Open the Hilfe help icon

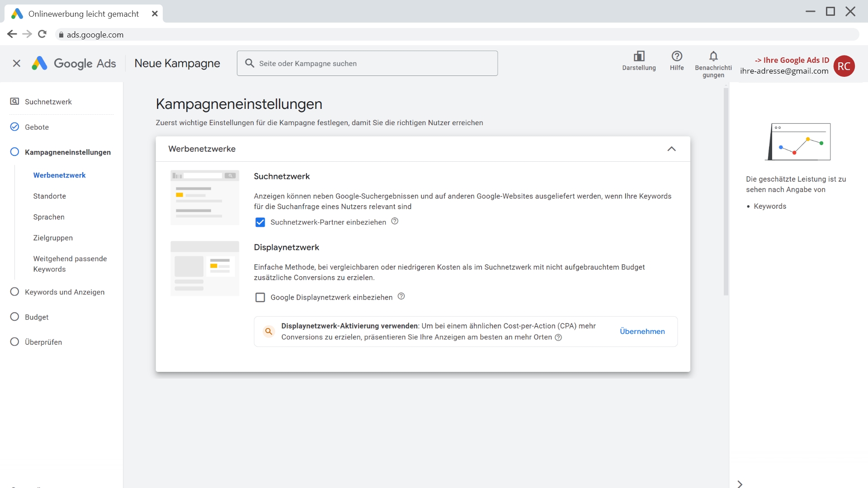click(x=677, y=56)
